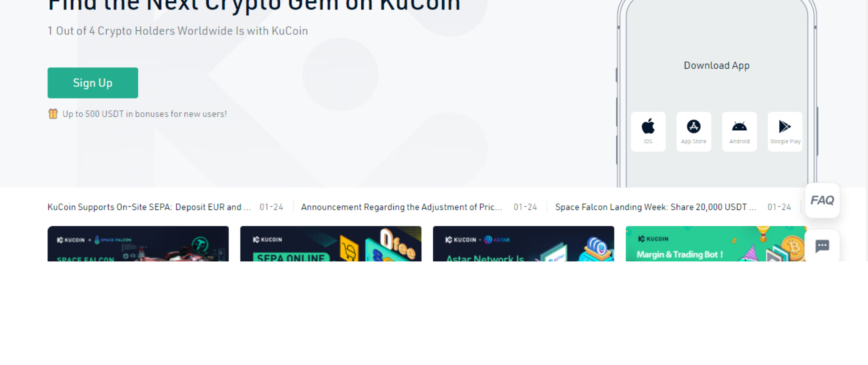Click the green Sign Up button
Viewport: 868px width, 365px height.
93,83
